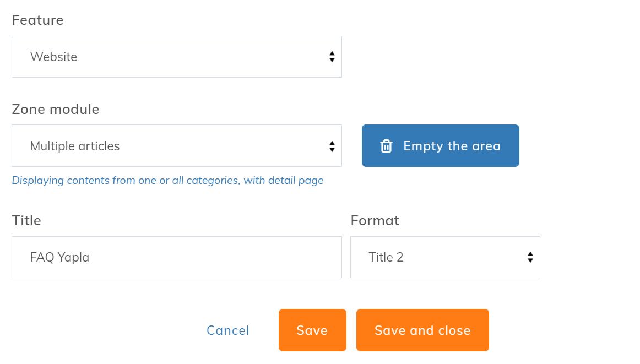Image resolution: width=640 pixels, height=364 pixels.
Task: Click the Multiple articles selected value
Action: pyautogui.click(x=75, y=146)
